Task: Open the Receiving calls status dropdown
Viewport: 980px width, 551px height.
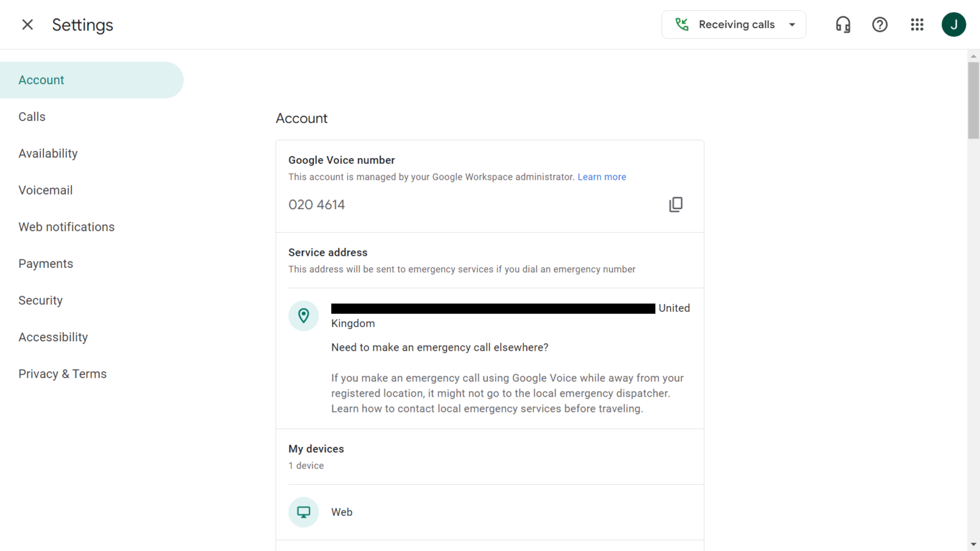Action: [734, 24]
